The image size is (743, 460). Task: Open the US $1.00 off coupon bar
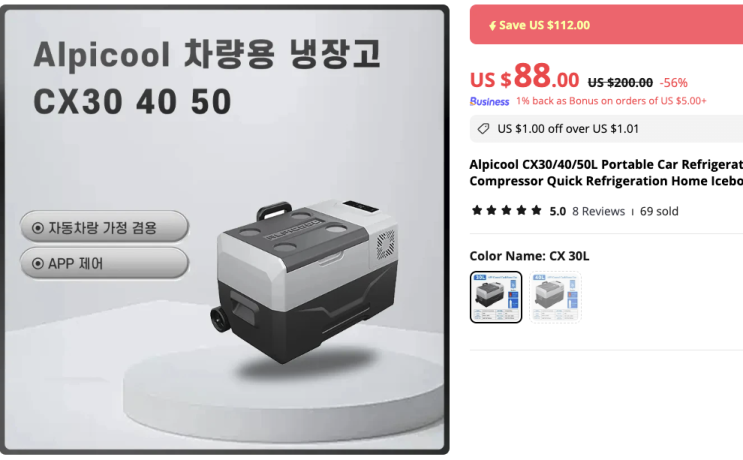tap(606, 129)
